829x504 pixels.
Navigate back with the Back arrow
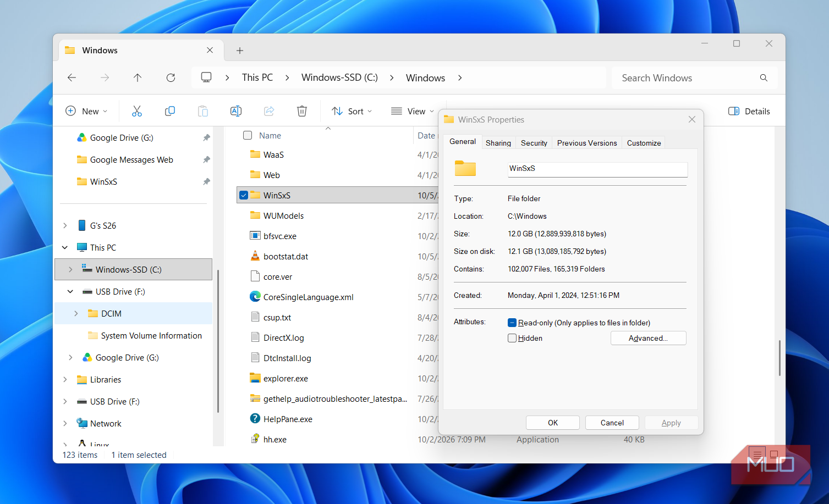[x=72, y=77]
